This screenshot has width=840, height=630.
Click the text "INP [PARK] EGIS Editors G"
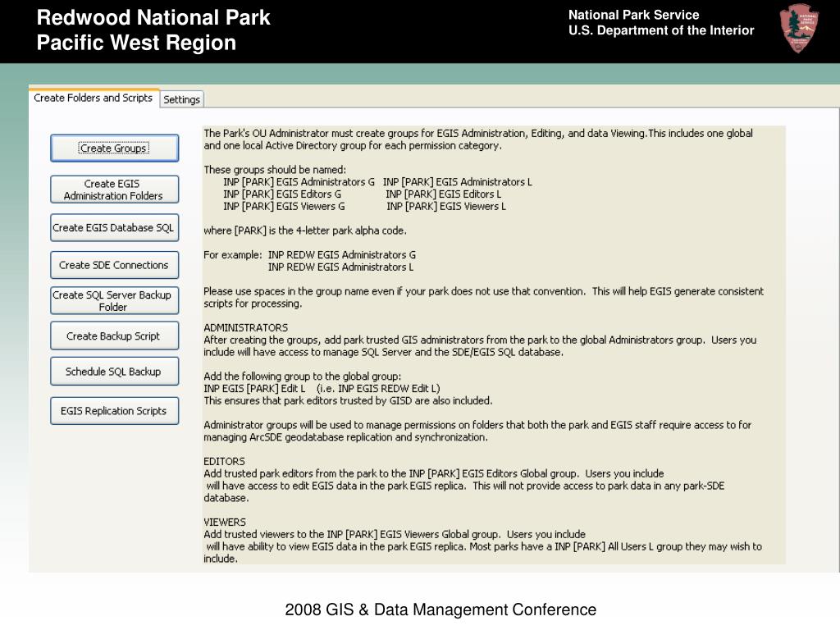[282, 194]
